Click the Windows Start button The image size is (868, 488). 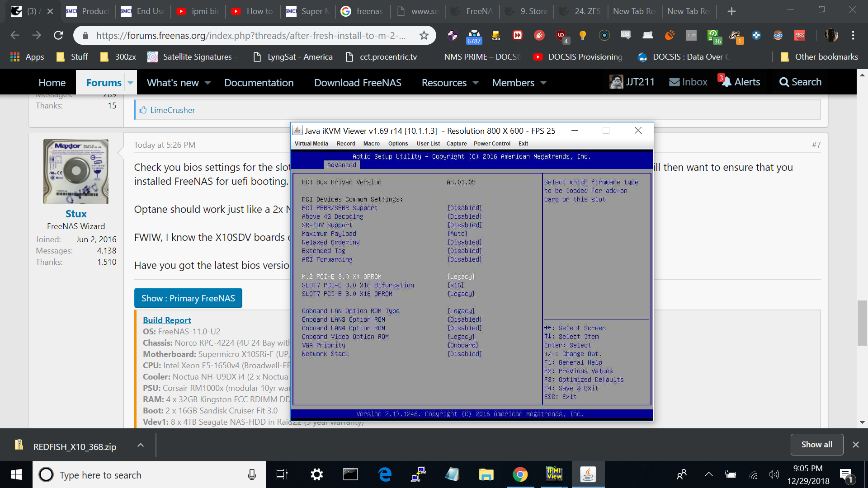(x=16, y=474)
